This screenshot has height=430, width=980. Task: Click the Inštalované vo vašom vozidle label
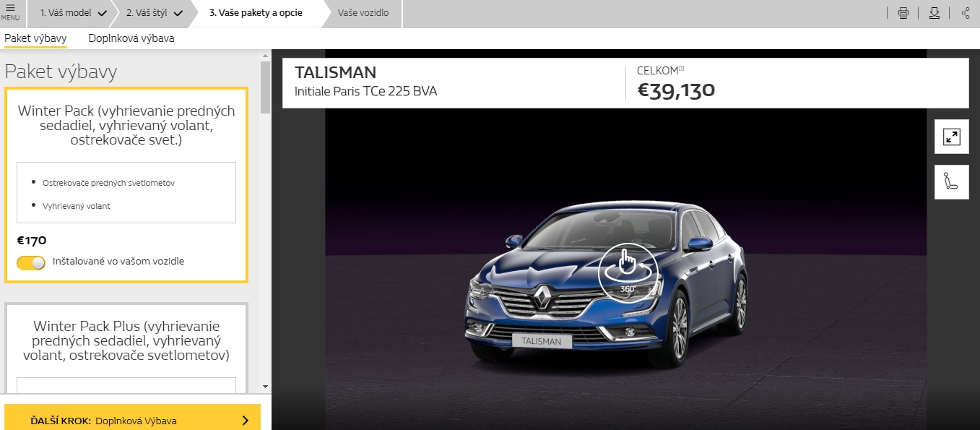pyautogui.click(x=118, y=262)
